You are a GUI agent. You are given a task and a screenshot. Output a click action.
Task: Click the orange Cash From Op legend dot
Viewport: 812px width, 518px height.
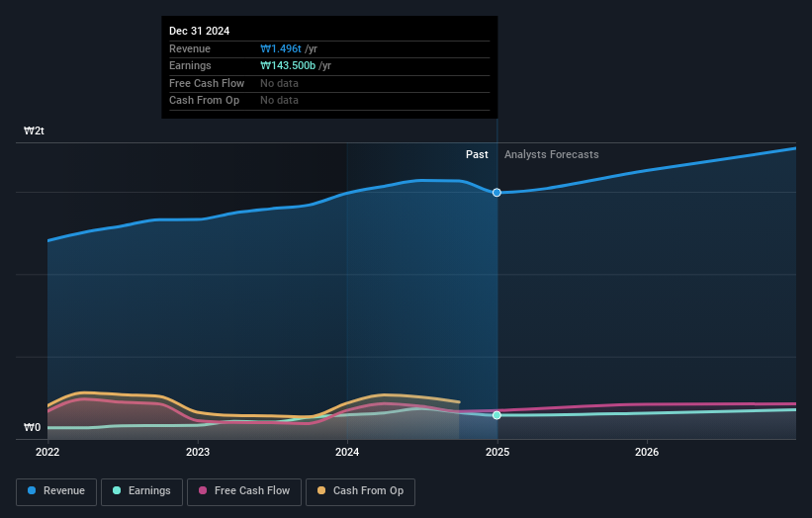pyautogui.click(x=321, y=490)
